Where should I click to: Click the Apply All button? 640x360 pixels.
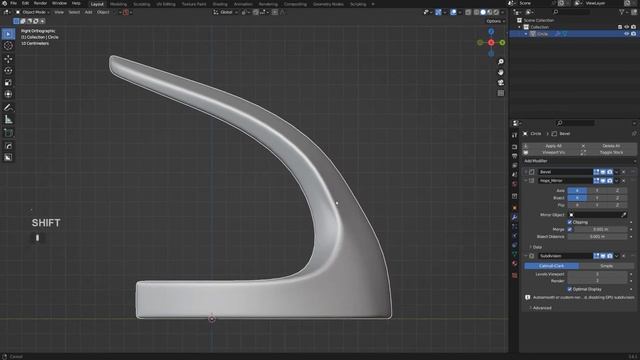pyautogui.click(x=550, y=146)
